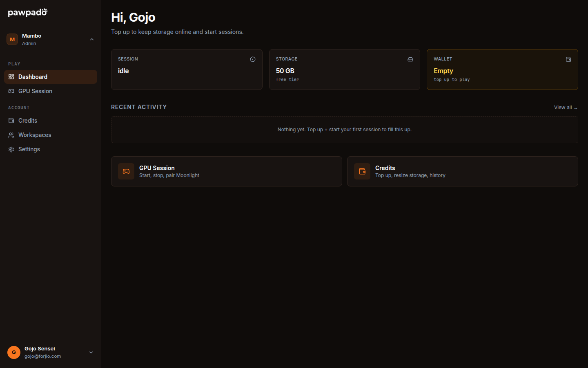Select the Wallet Empty card
588x368 pixels.
click(502, 70)
